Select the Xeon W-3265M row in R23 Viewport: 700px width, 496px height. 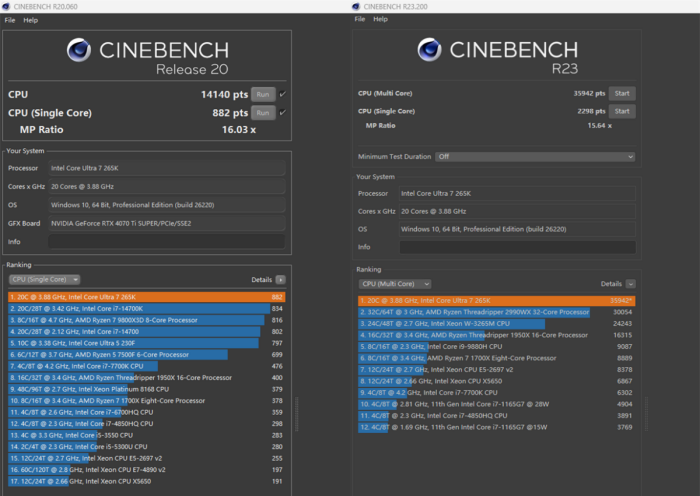click(497, 324)
